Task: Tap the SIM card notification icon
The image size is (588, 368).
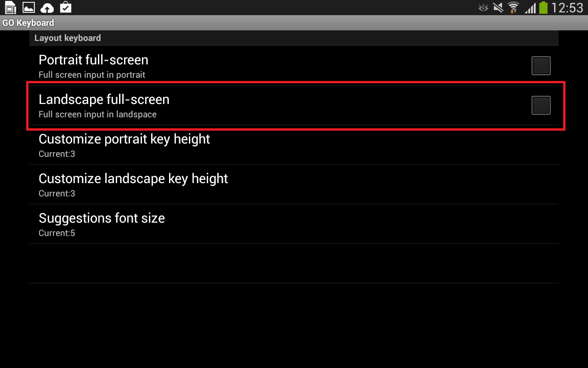Action: point(10,7)
